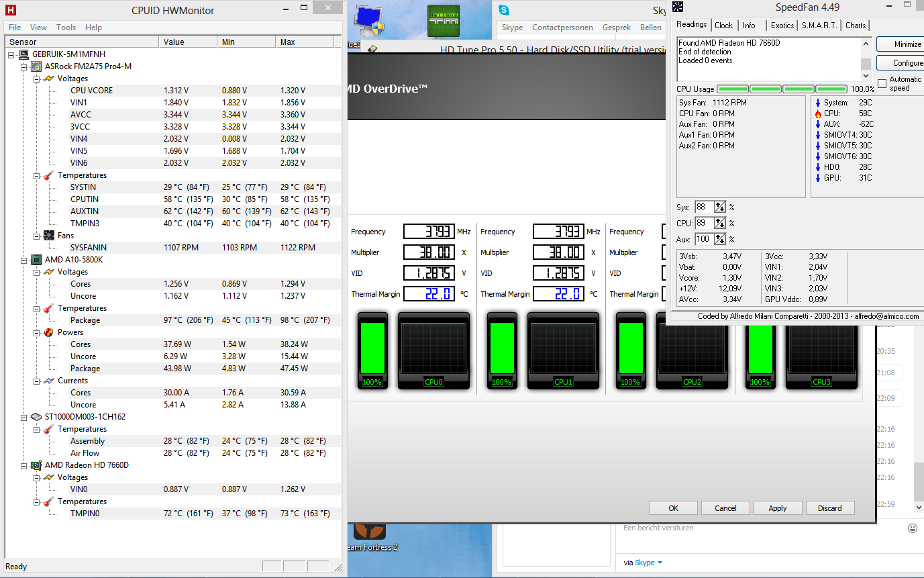The height and width of the screenshot is (578, 924).
Task: Click the blue arrow beside System 29C in SpeedFan
Action: click(818, 103)
